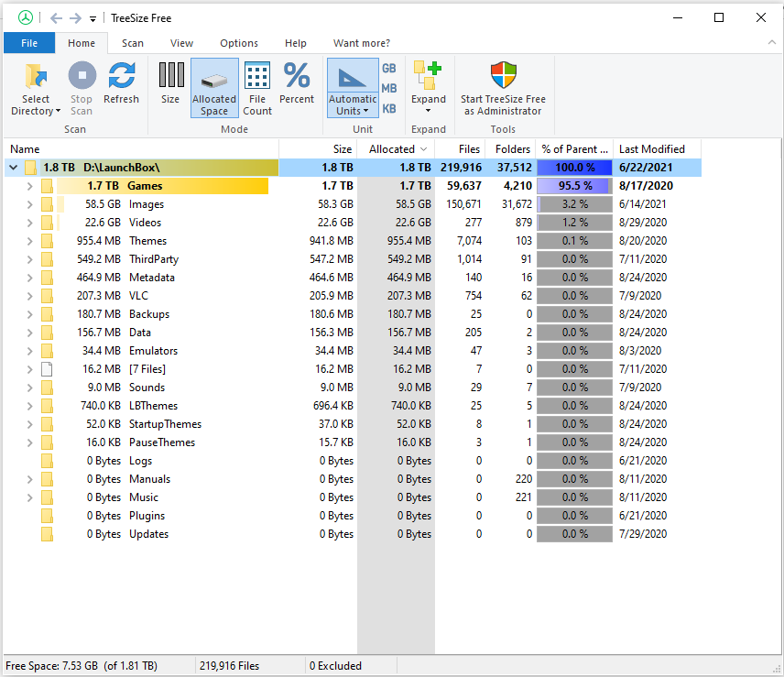Open the Select Directory tool
Image resolution: width=784 pixels, height=677 pixels.
(36, 89)
